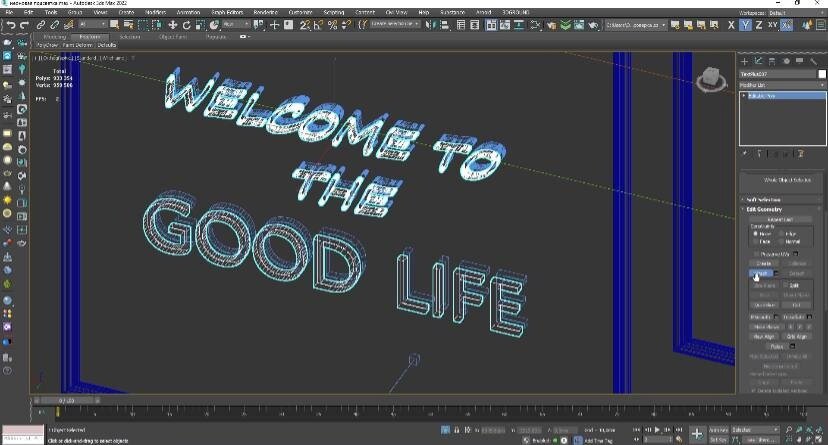Open the Select by Name dialog
This screenshot has width=828, height=445.
click(x=128, y=25)
